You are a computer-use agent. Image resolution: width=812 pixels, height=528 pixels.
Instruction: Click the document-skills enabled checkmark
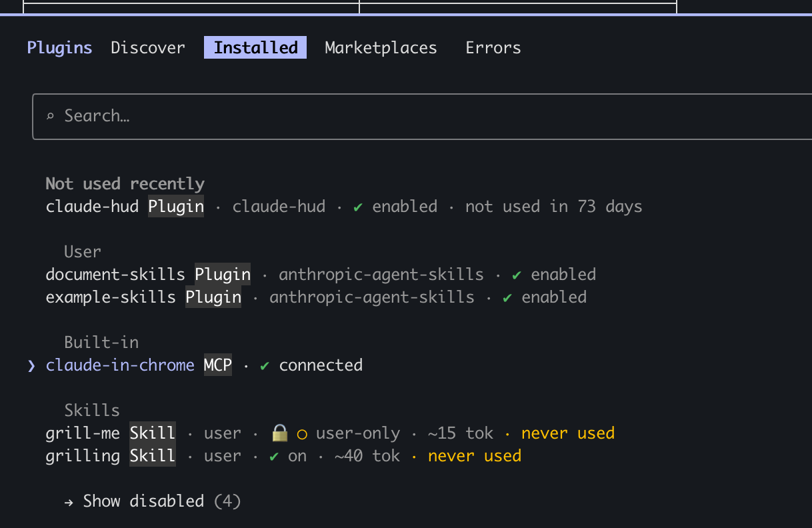click(x=517, y=275)
